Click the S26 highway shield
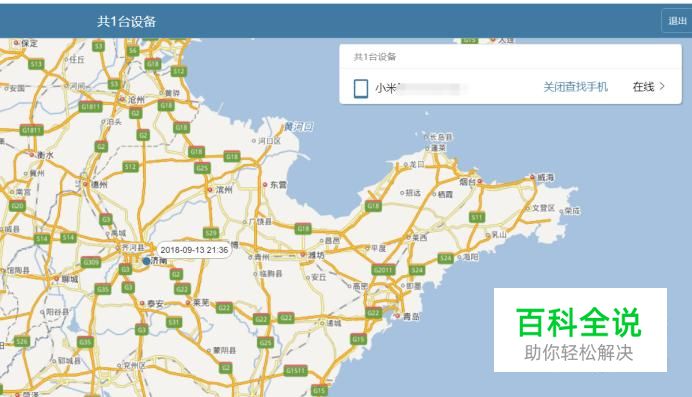 click(x=22, y=341)
